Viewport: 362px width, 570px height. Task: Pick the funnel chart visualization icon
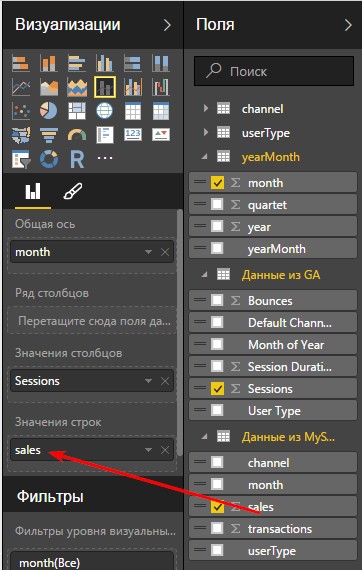(x=49, y=135)
